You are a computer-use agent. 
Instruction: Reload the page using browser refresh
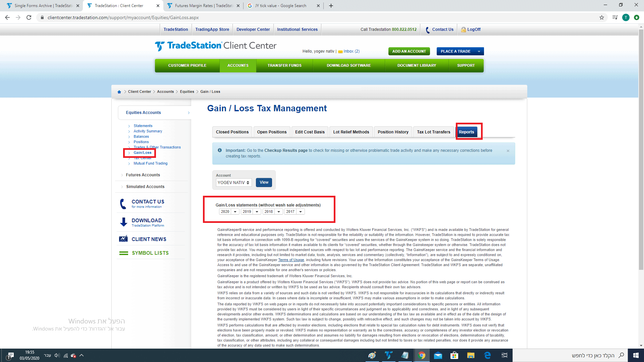click(x=29, y=17)
